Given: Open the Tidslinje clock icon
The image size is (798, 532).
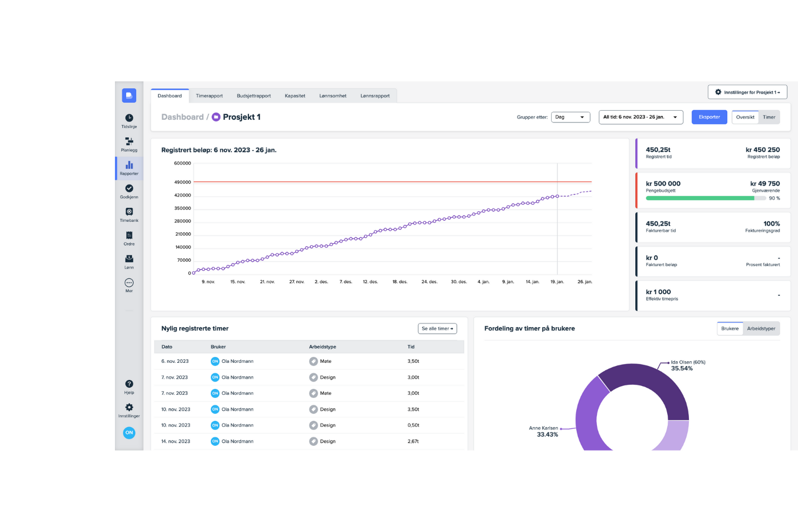Looking at the screenshot, I should pos(129,118).
